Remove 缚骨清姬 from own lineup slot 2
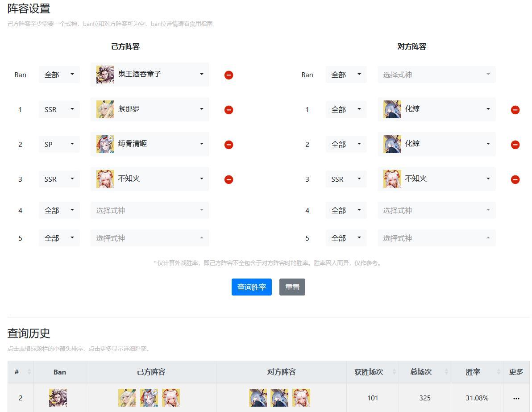 click(229, 145)
